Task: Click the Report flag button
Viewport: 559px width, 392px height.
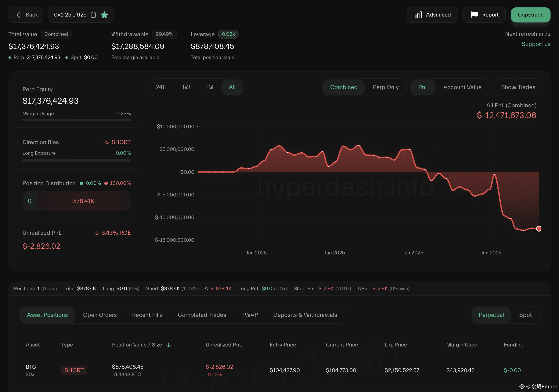Action: (x=484, y=15)
